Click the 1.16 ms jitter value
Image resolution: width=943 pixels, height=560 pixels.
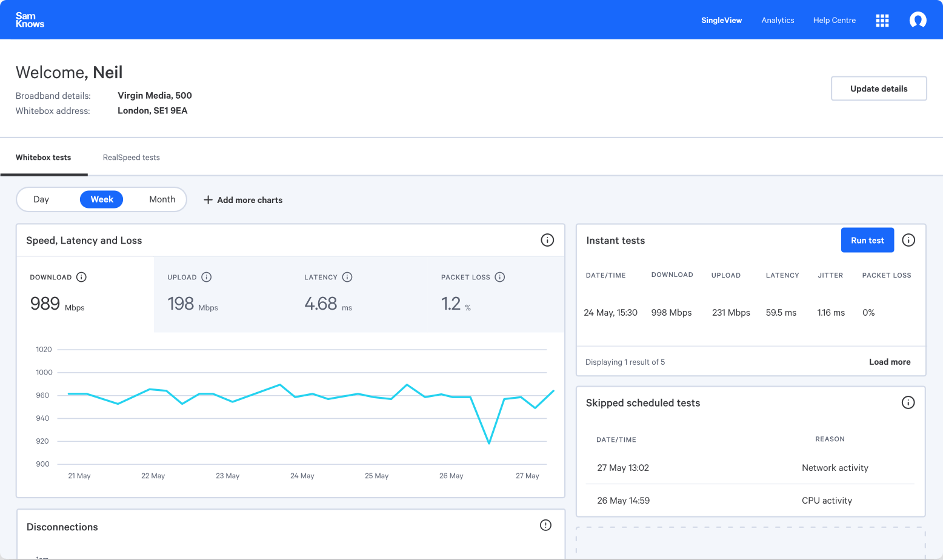(831, 313)
